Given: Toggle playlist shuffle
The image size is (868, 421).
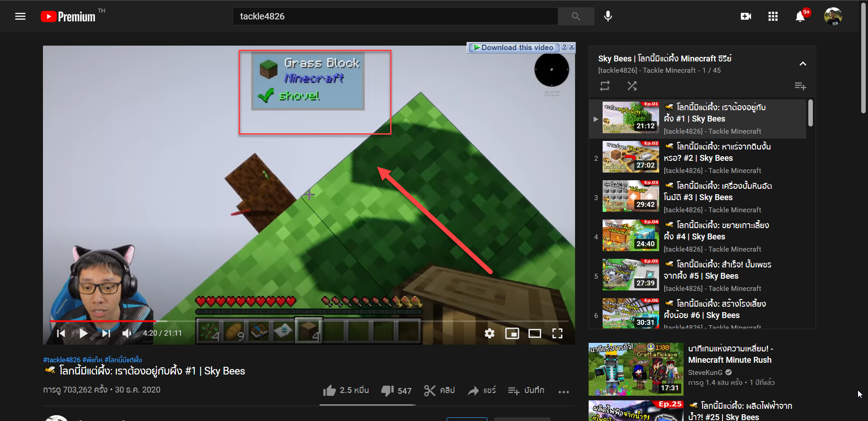Looking at the screenshot, I should coord(632,86).
